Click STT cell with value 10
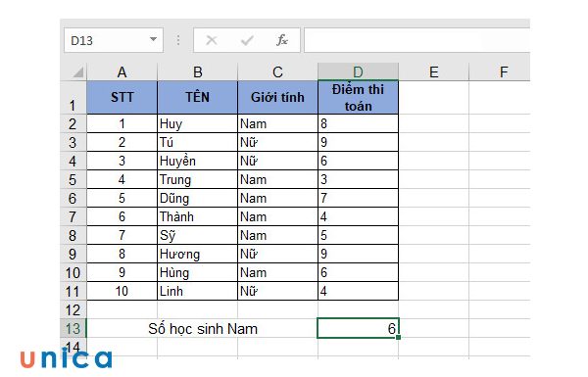588x377 pixels. tap(122, 291)
